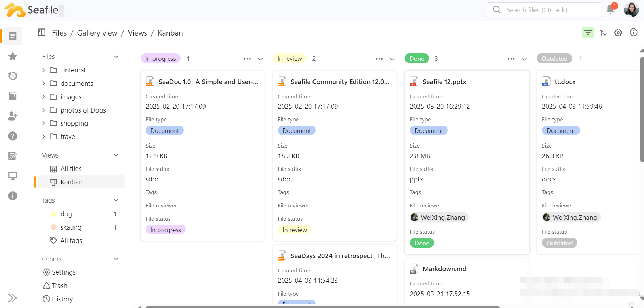Open the In review column more options
Image resolution: width=644 pixels, height=308 pixels.
click(379, 59)
